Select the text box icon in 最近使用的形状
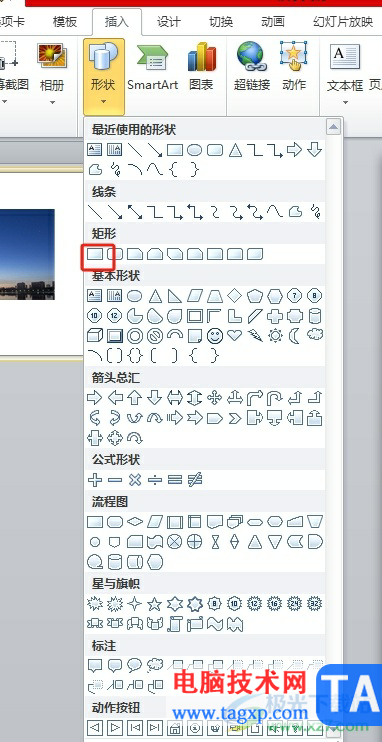The height and width of the screenshot is (742, 382). click(x=95, y=150)
